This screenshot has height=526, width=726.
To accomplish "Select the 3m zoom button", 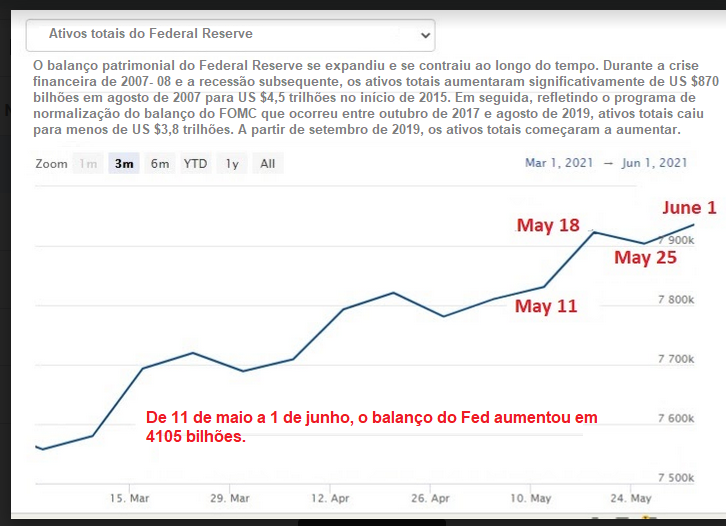I will [x=124, y=164].
